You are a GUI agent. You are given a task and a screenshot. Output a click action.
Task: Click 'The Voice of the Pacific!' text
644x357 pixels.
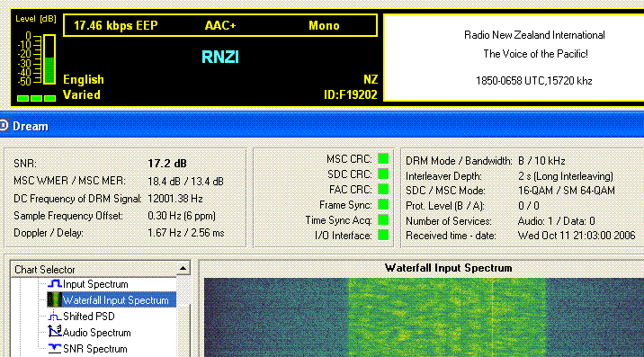[535, 54]
